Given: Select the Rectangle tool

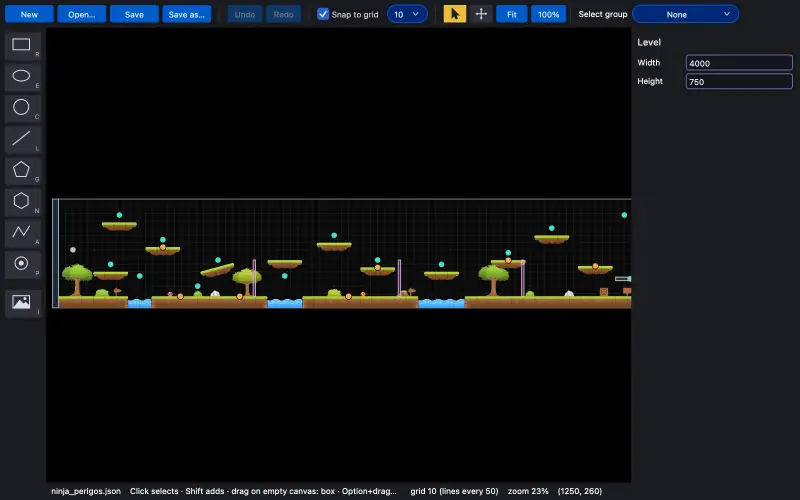Looking at the screenshot, I should (x=23, y=45).
